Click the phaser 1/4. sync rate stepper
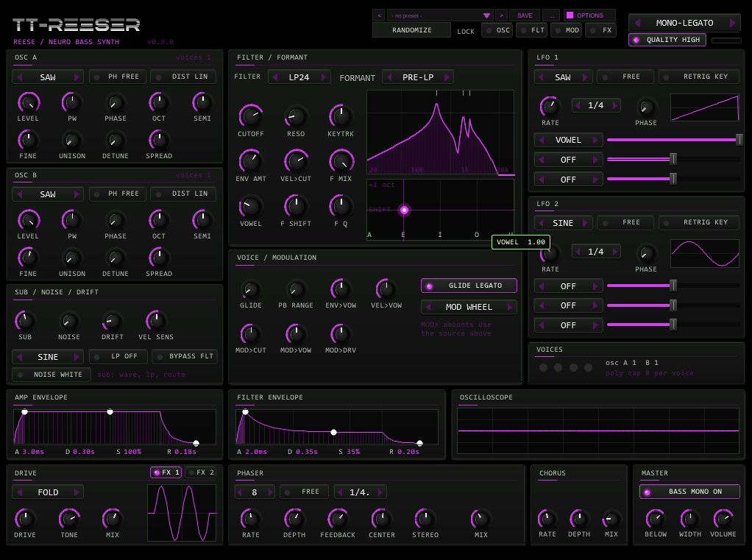 360,492
